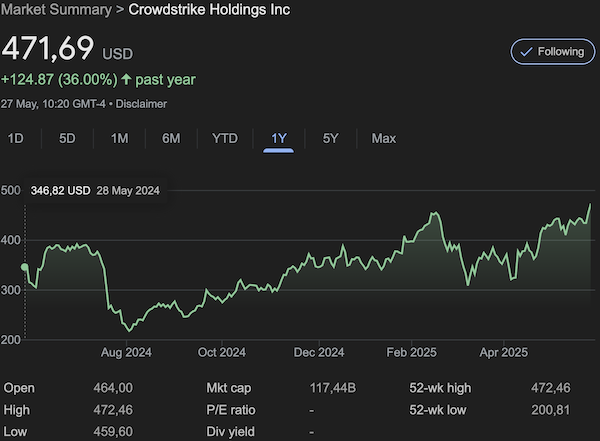This screenshot has height=441, width=600.
Task: Click the Following button
Action: coord(553,52)
